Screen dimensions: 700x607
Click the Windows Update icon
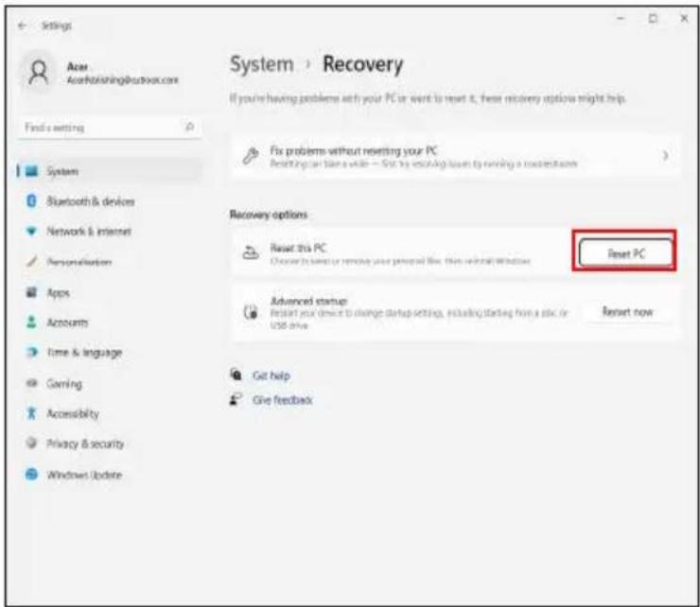(31, 474)
